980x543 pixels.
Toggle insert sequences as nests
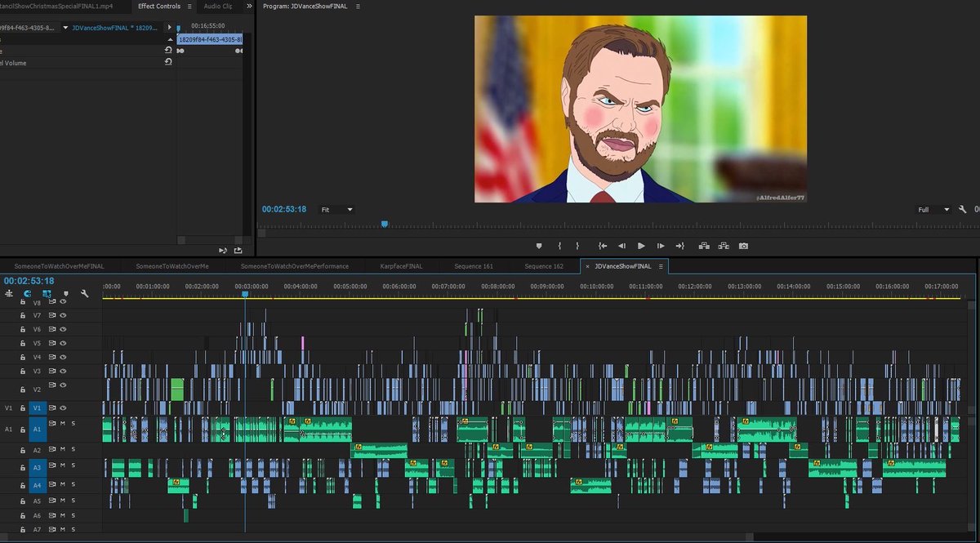click(x=9, y=293)
